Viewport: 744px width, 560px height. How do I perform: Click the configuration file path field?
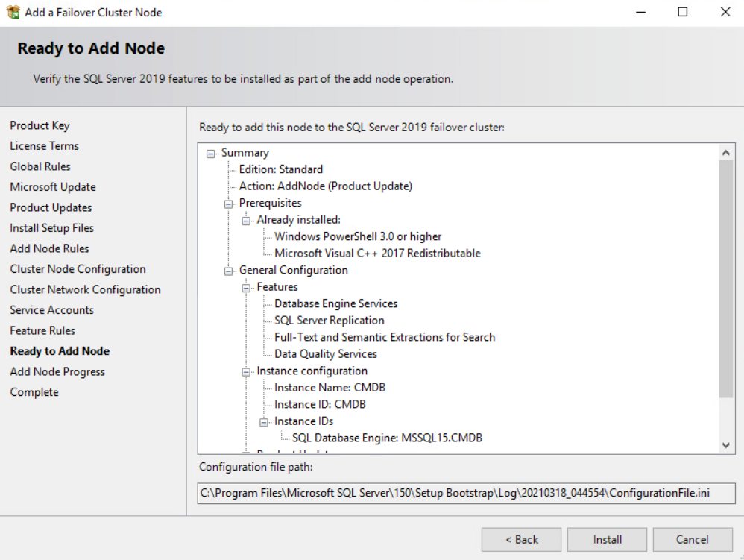coord(466,493)
